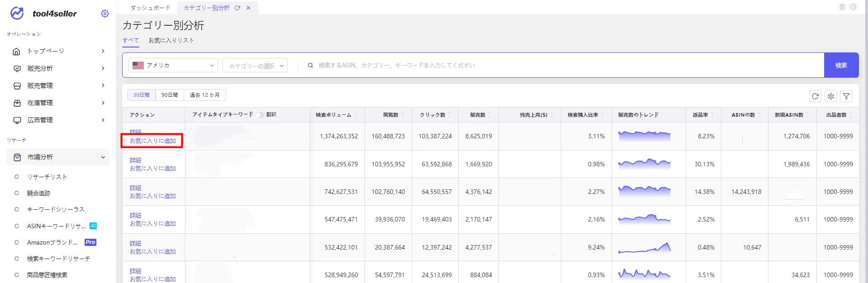The width and height of the screenshot is (868, 283).
Task: Switch to the ダッシュボード tab
Action: tap(151, 8)
